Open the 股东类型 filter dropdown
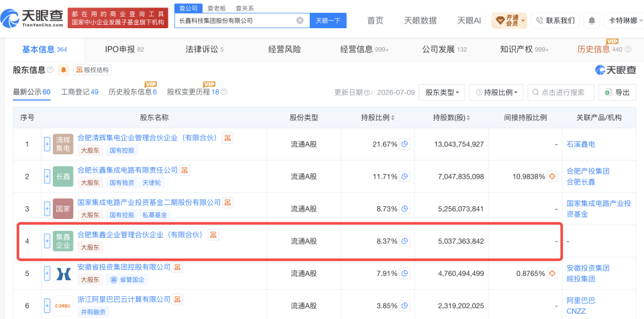The image size is (644, 319). pyautogui.click(x=442, y=93)
